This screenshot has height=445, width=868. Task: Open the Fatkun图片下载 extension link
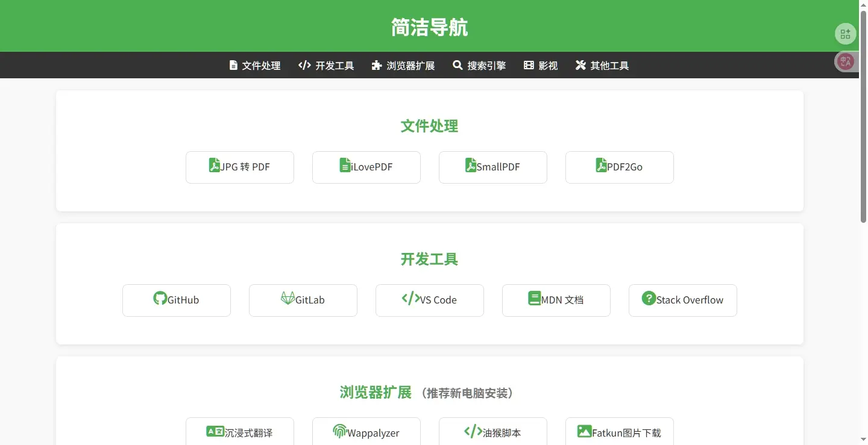[x=620, y=431]
